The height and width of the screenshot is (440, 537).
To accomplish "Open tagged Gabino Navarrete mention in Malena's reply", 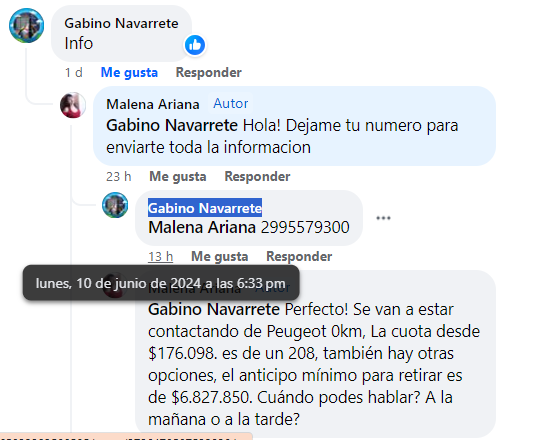I will coord(172,125).
